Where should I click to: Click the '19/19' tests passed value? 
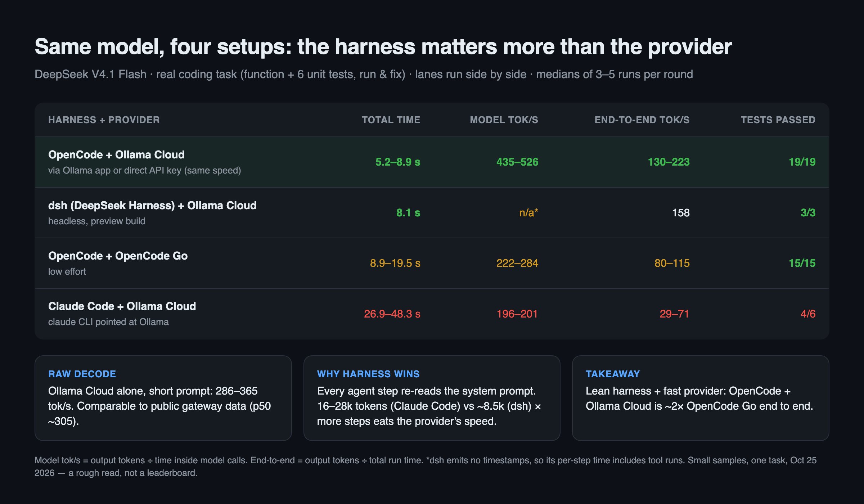click(x=802, y=162)
